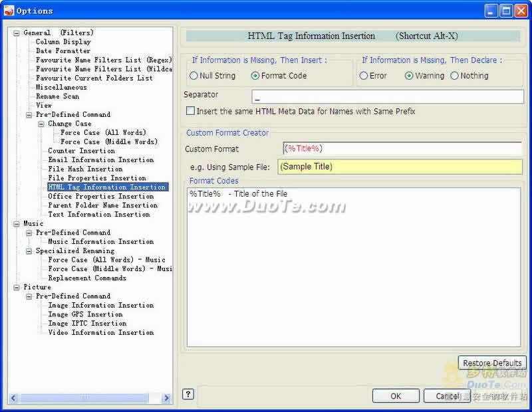The image size is (532, 412).
Task: Open Music Information Insertion options
Action: (101, 242)
